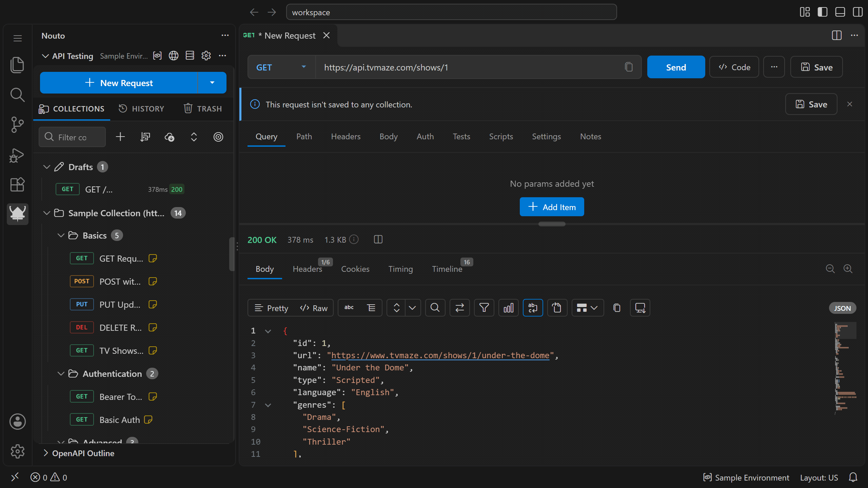Toggle the abc text mode button
868x488 pixels.
coord(349,308)
